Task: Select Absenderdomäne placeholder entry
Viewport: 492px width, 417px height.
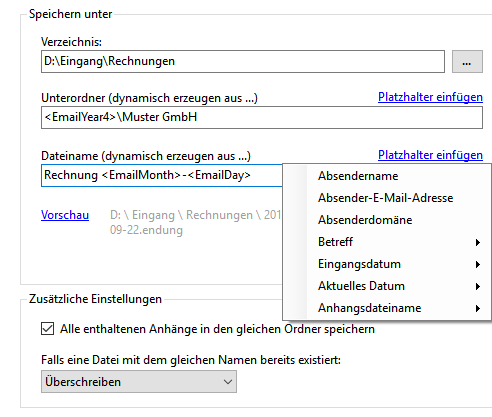Action: (x=387, y=220)
